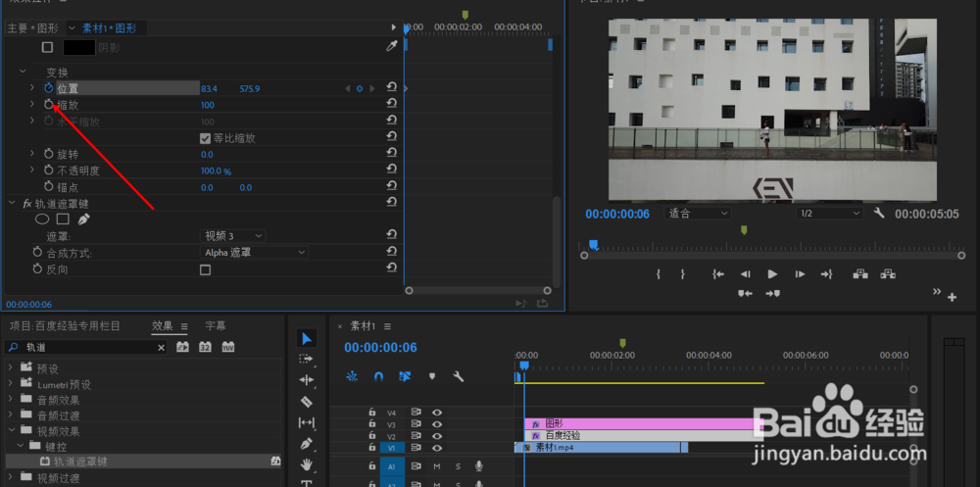Create an ellipse mask for Track Matte Key
Screen dimensions: 980x487
click(42, 219)
